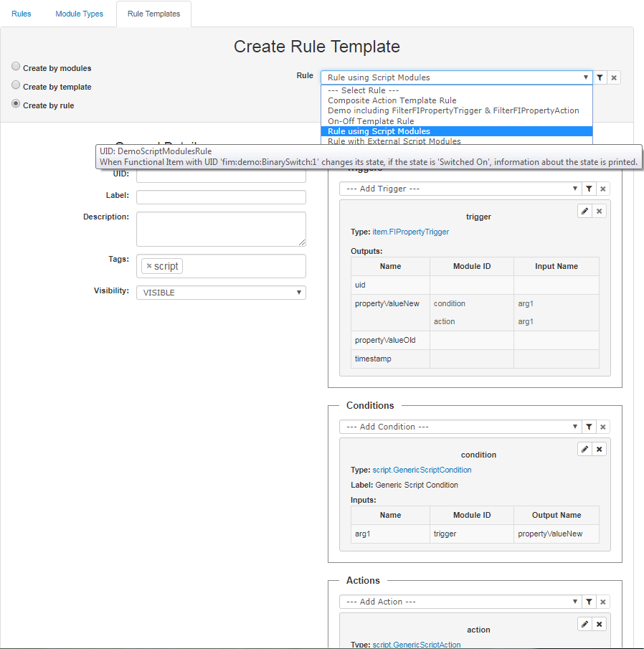Switch to the Module Types tab
The width and height of the screenshot is (644, 649).
coord(79,13)
